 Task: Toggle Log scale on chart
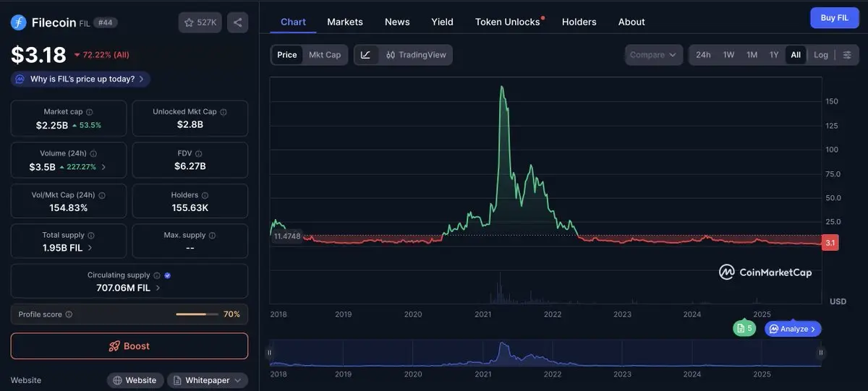[821, 55]
